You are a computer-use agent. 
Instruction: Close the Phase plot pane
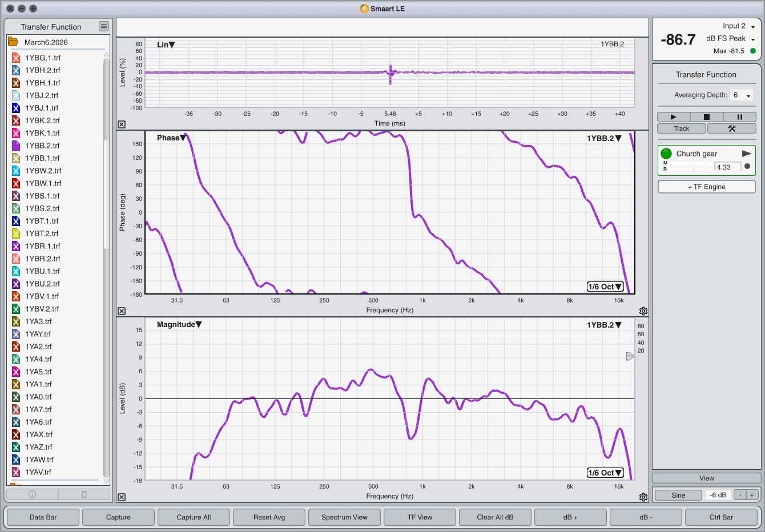pyautogui.click(x=122, y=311)
